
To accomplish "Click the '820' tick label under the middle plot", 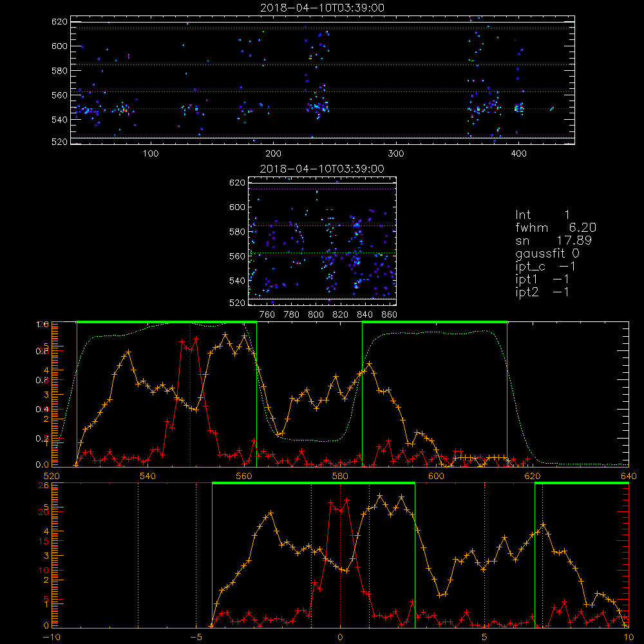I will coord(341,315).
